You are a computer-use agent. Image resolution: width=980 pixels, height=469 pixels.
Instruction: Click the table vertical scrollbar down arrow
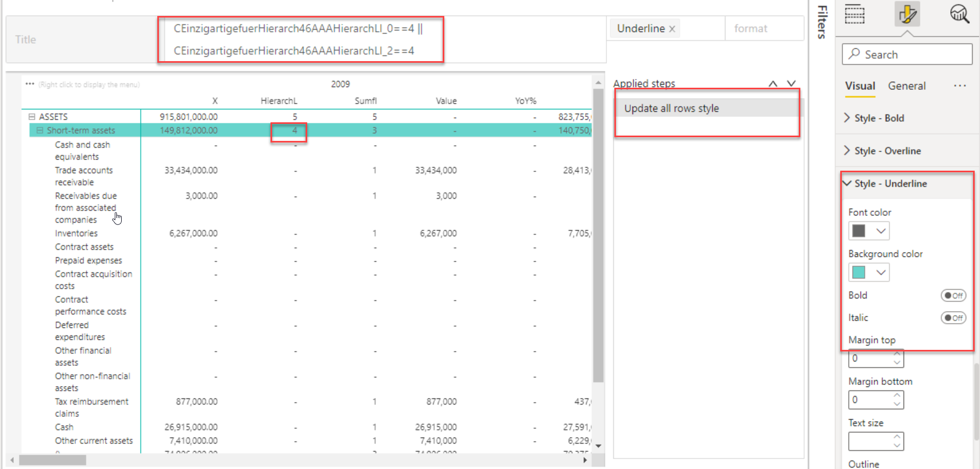coord(598,446)
